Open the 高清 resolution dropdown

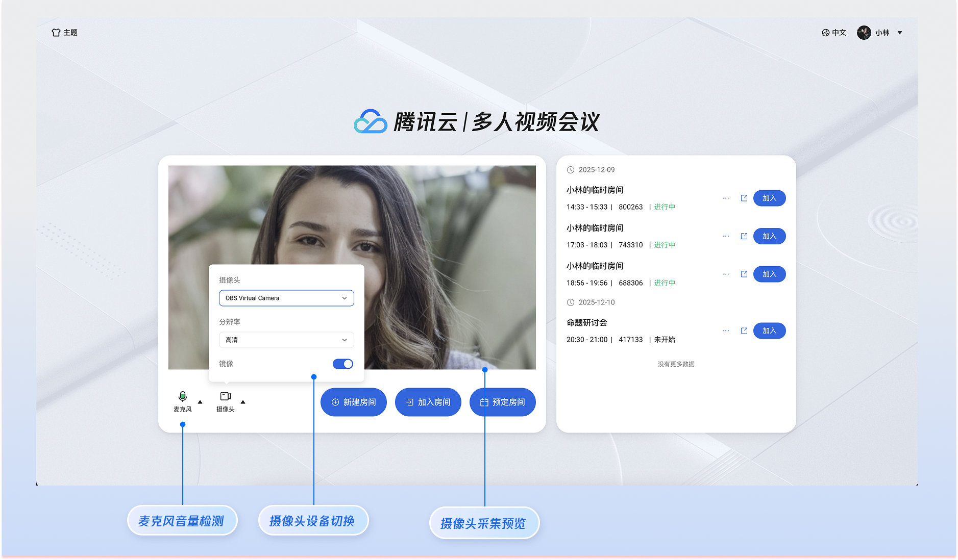point(286,340)
